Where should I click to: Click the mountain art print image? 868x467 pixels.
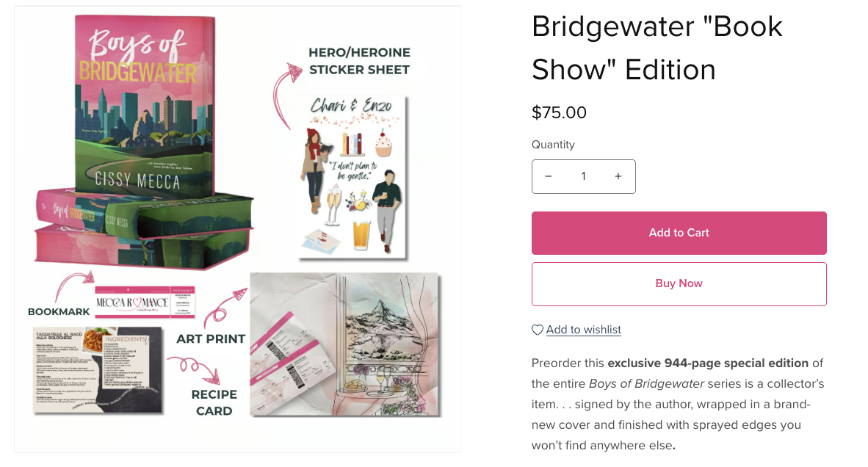pyautogui.click(x=346, y=344)
